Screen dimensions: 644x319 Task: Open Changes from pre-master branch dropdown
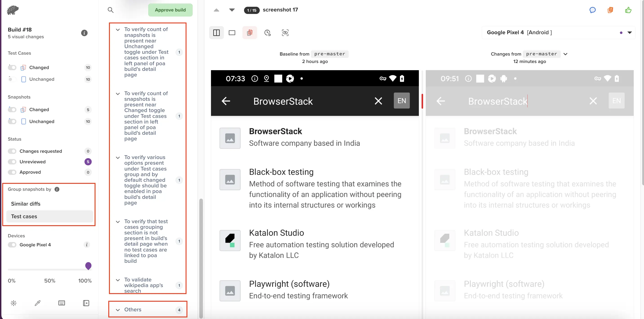click(x=565, y=54)
